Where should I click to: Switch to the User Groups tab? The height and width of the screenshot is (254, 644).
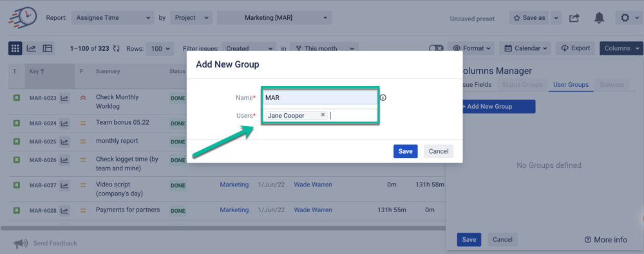[571, 84]
